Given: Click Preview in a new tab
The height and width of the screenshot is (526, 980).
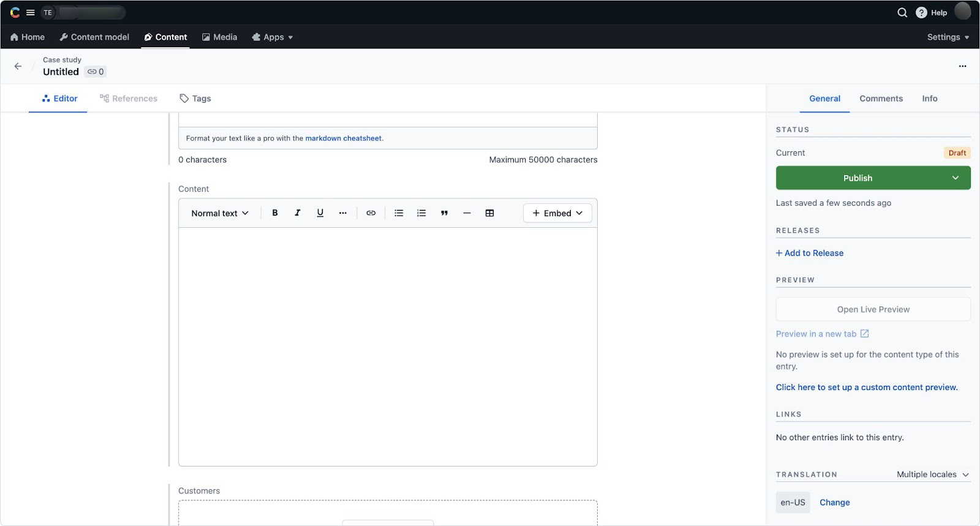Looking at the screenshot, I should 816,334.
